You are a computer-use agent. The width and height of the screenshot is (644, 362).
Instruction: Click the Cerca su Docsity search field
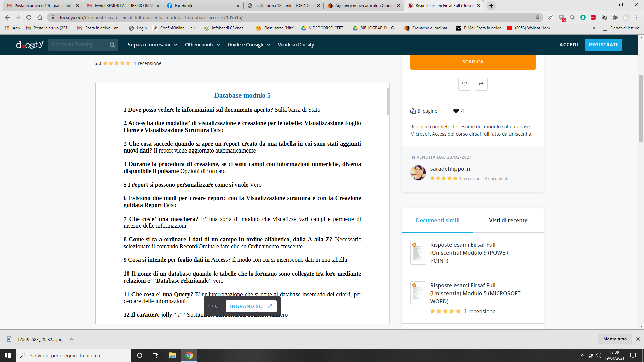pyautogui.click(x=79, y=45)
